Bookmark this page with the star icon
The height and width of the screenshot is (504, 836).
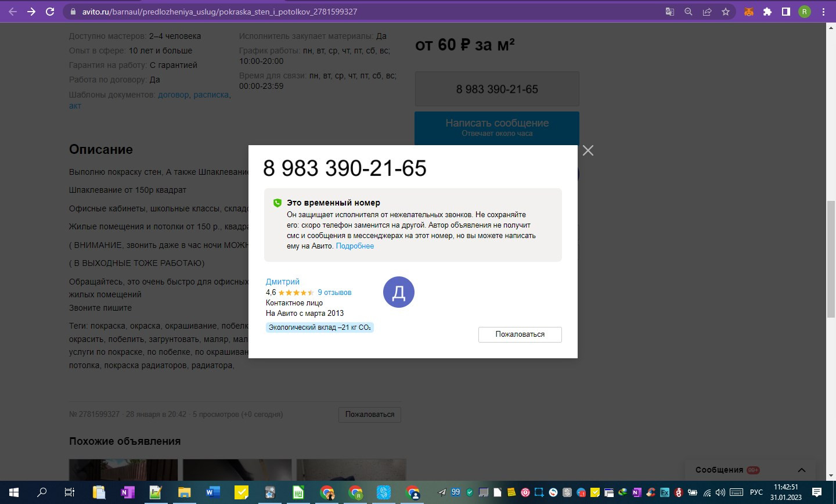pyautogui.click(x=726, y=12)
